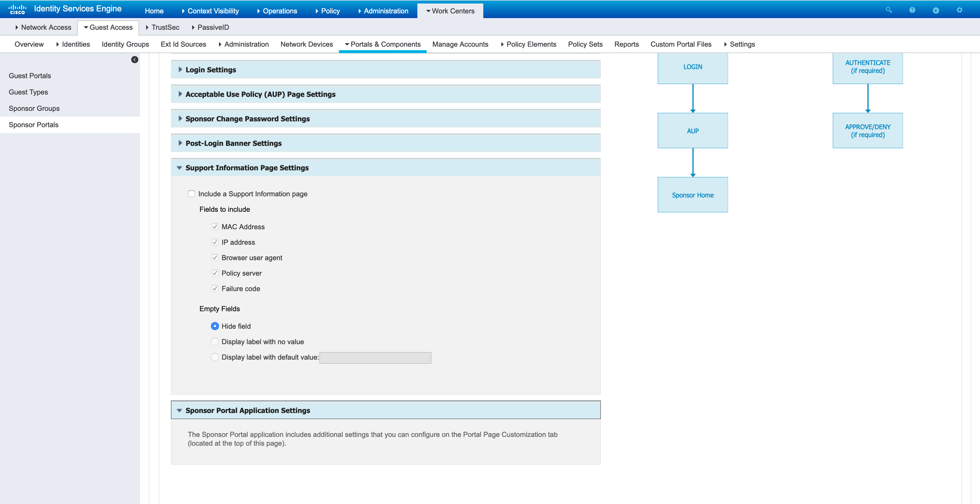The height and width of the screenshot is (504, 980).
Task: Open Guest Access Administration submenu
Action: click(244, 45)
